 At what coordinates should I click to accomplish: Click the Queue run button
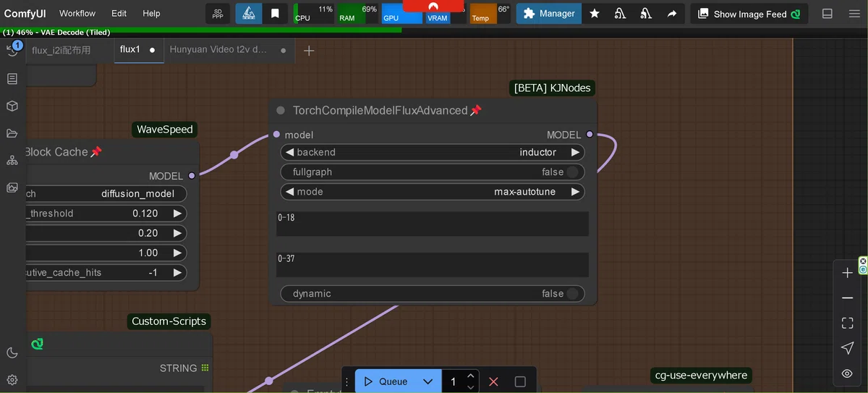pyautogui.click(x=386, y=381)
